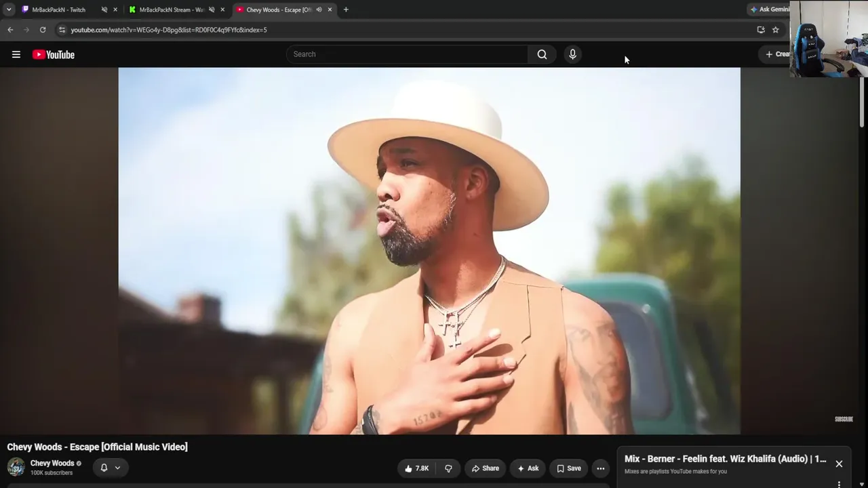Open a new browser tab
This screenshot has width=868, height=488.
[x=346, y=9]
